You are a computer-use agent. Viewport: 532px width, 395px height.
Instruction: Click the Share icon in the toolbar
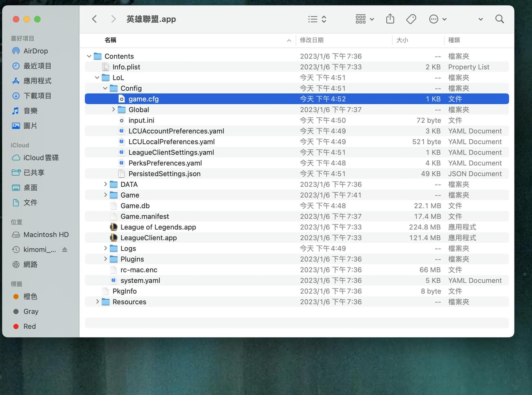pos(390,19)
